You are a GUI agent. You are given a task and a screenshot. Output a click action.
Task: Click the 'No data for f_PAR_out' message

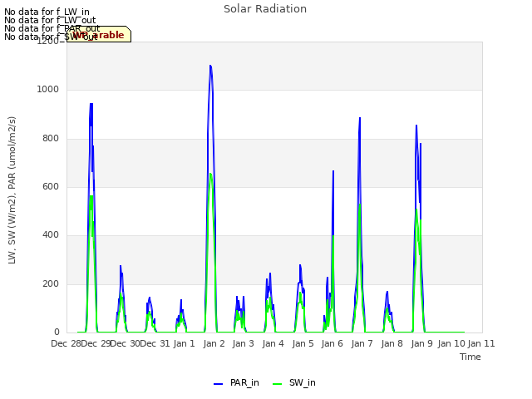point(52,28)
